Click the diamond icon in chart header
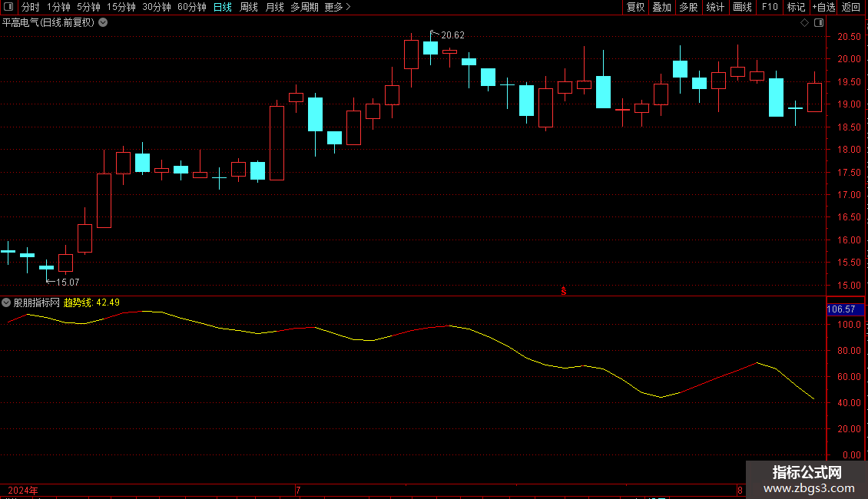This screenshot has height=499, width=868. point(805,23)
